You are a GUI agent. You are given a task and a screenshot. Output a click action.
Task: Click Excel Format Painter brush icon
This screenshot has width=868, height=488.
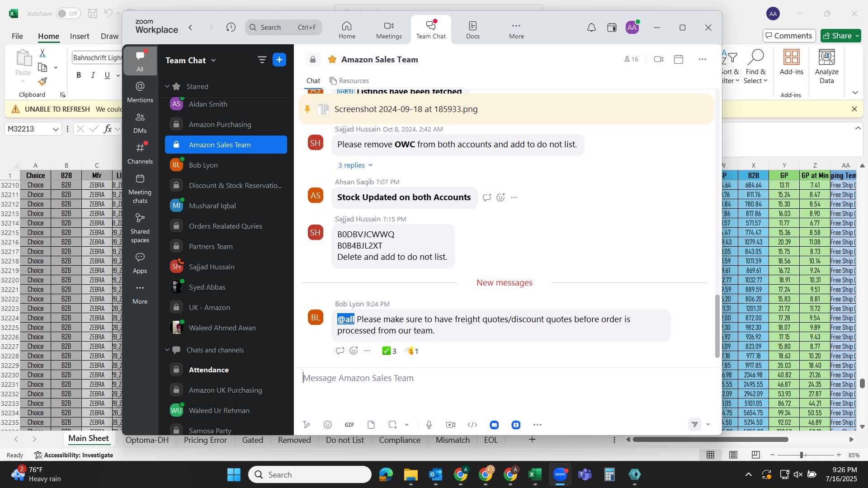(42, 81)
